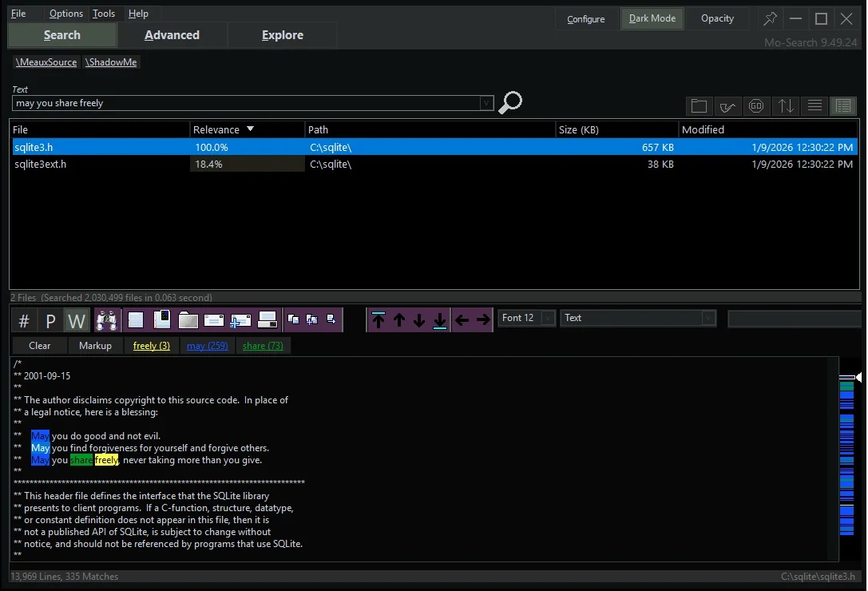The height and width of the screenshot is (591, 868).
Task: Click the 'may (259)' match link
Action: [x=207, y=345]
